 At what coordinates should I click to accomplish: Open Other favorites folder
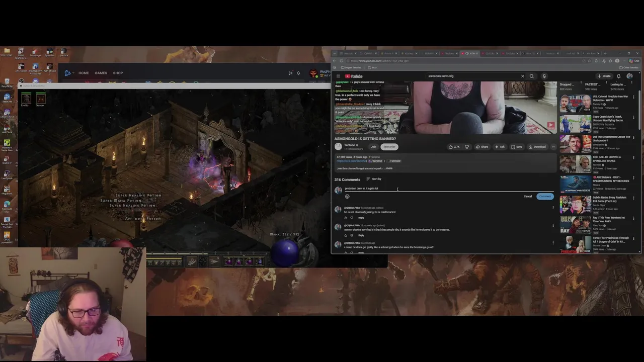click(629, 67)
